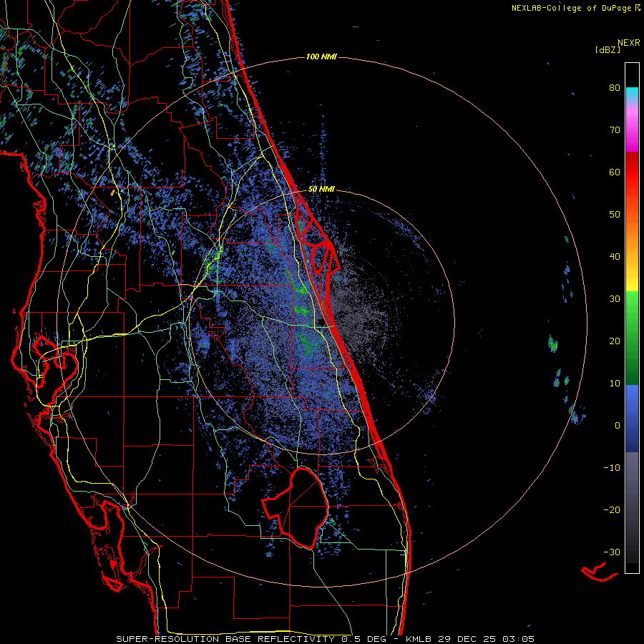
Task: Click the -20 value on dBZ scale
Action: pos(612,509)
